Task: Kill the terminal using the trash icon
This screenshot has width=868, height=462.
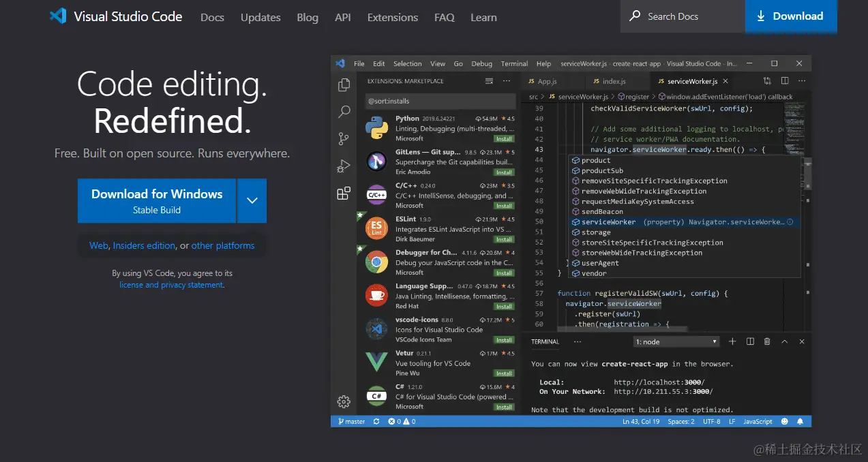Action: tap(766, 341)
